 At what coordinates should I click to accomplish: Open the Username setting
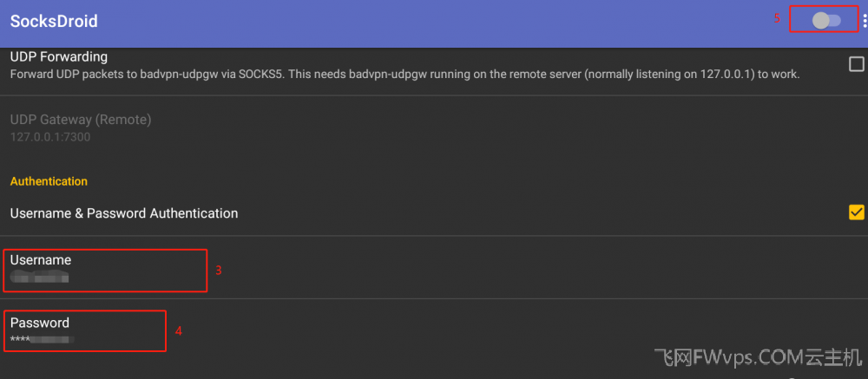pos(434,268)
